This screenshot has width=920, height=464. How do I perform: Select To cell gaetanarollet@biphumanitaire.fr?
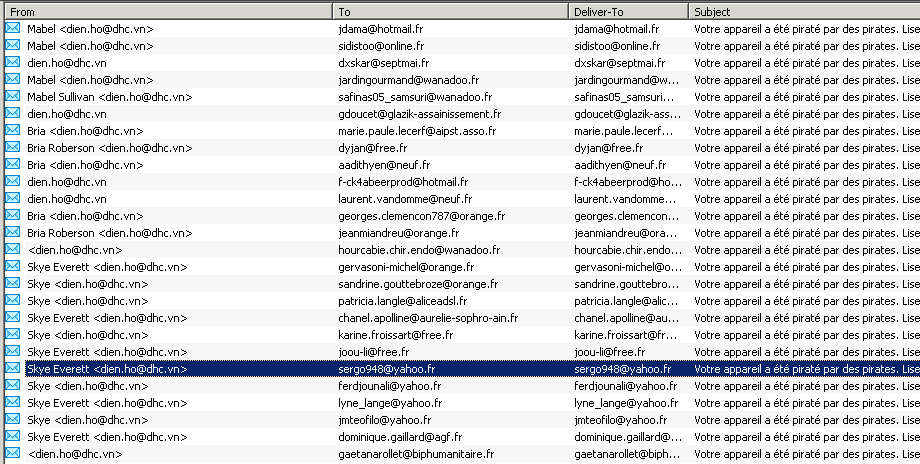click(x=416, y=454)
